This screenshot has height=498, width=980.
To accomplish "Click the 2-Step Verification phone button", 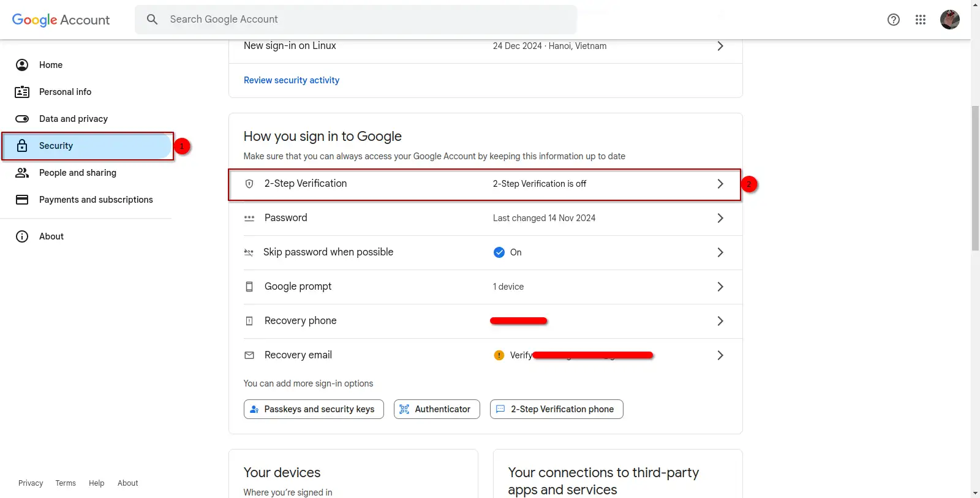I will click(x=557, y=409).
